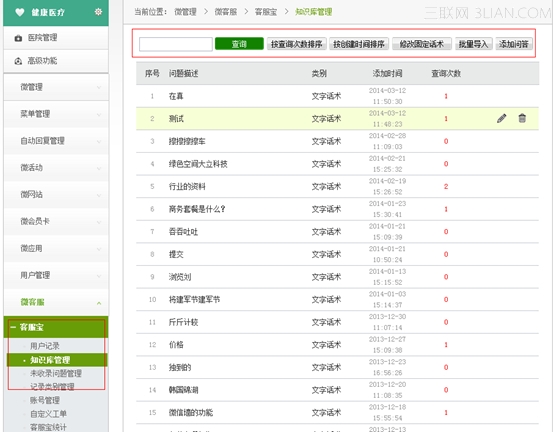The image size is (553, 432).
Task: Edit the 测试 row with pencil icon
Action: click(x=502, y=118)
